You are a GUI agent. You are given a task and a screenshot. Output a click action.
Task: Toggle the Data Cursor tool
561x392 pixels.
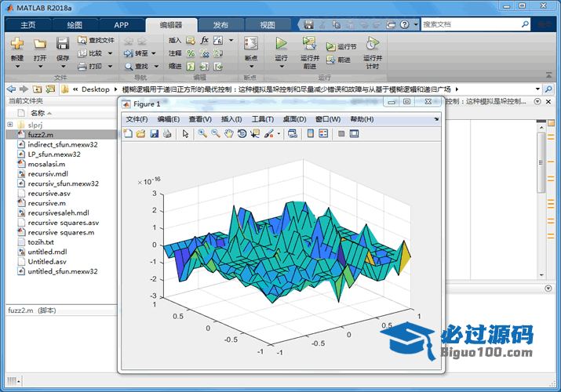(x=255, y=133)
